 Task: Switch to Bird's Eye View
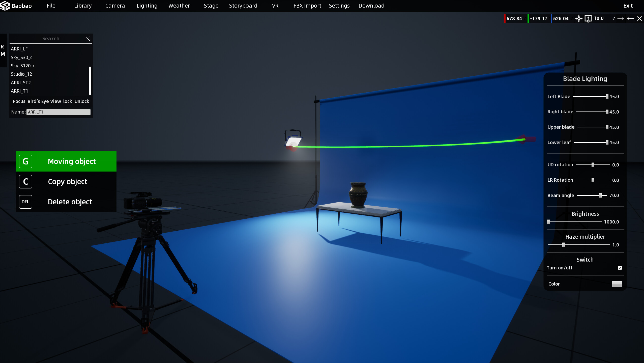pos(44,101)
